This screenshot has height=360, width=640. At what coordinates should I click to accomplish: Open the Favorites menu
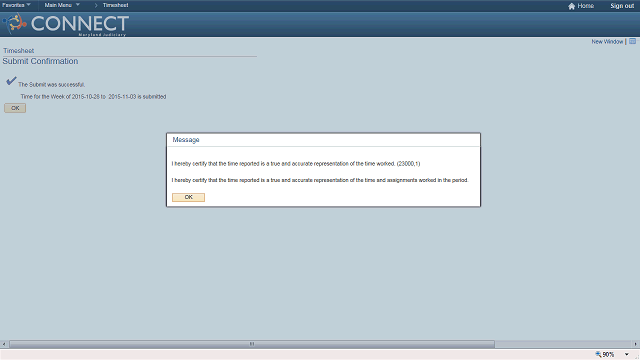tap(13, 5)
